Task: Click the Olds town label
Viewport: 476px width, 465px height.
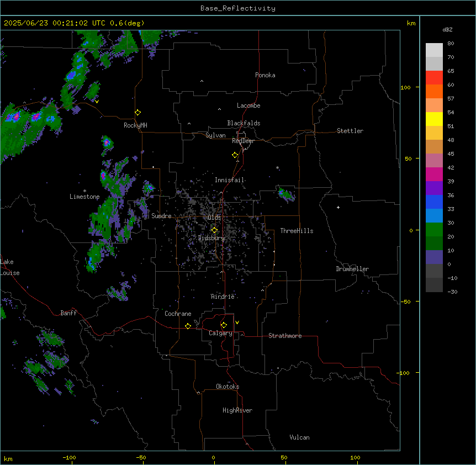Action: tap(214, 218)
